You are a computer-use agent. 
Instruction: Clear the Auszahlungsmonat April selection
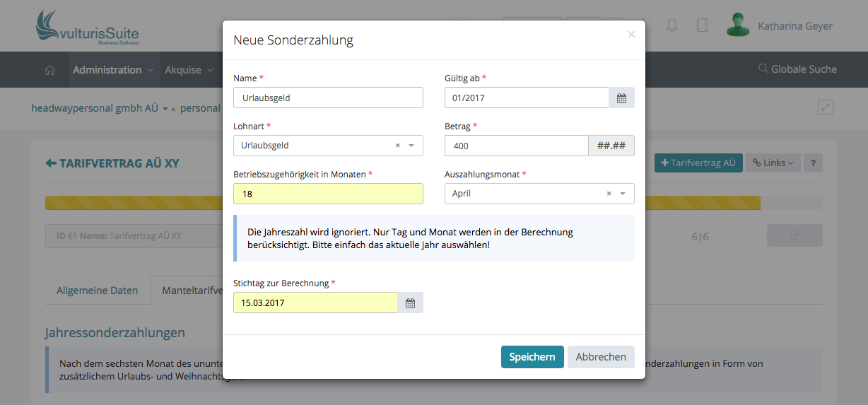(x=609, y=194)
